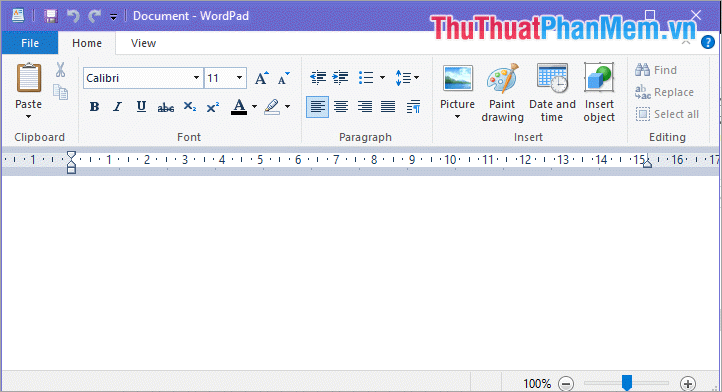Select the Home tab
The image size is (722, 392).
[x=87, y=43]
